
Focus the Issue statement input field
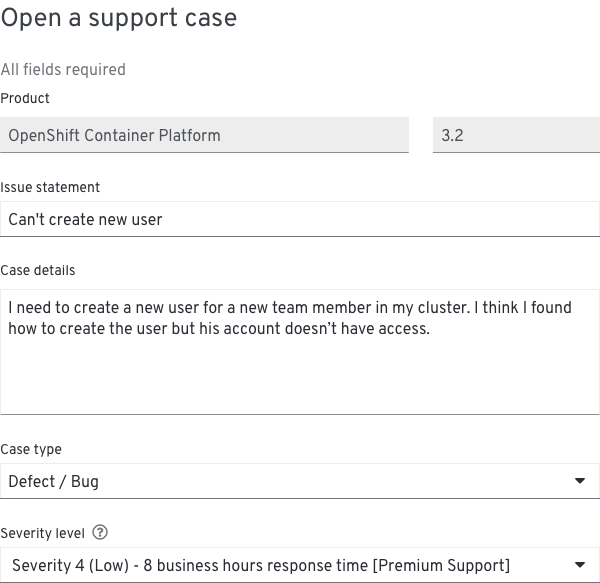300,219
